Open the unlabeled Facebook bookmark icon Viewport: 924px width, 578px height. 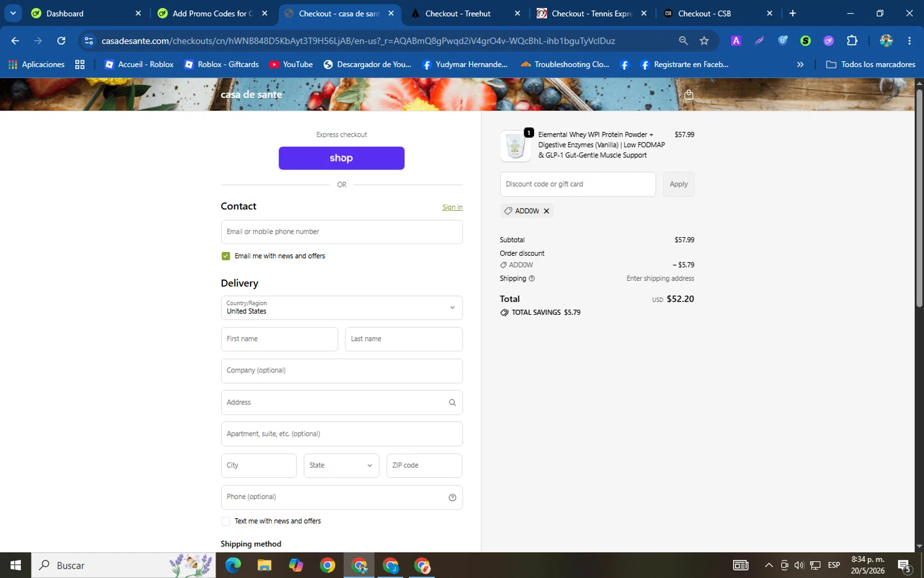(x=624, y=64)
